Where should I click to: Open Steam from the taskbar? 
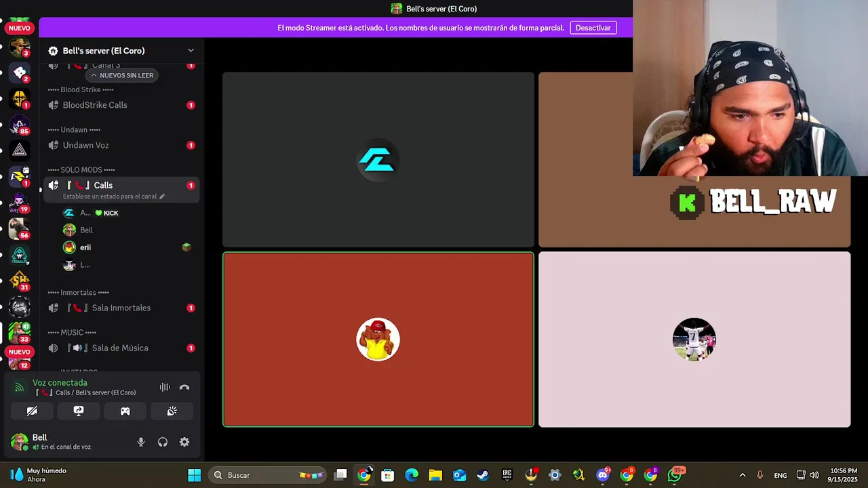(x=483, y=475)
